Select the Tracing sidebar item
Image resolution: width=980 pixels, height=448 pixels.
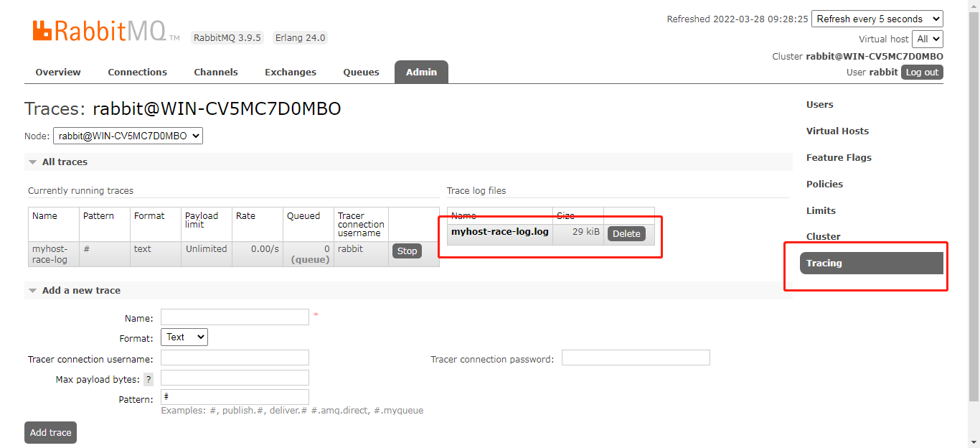click(824, 263)
